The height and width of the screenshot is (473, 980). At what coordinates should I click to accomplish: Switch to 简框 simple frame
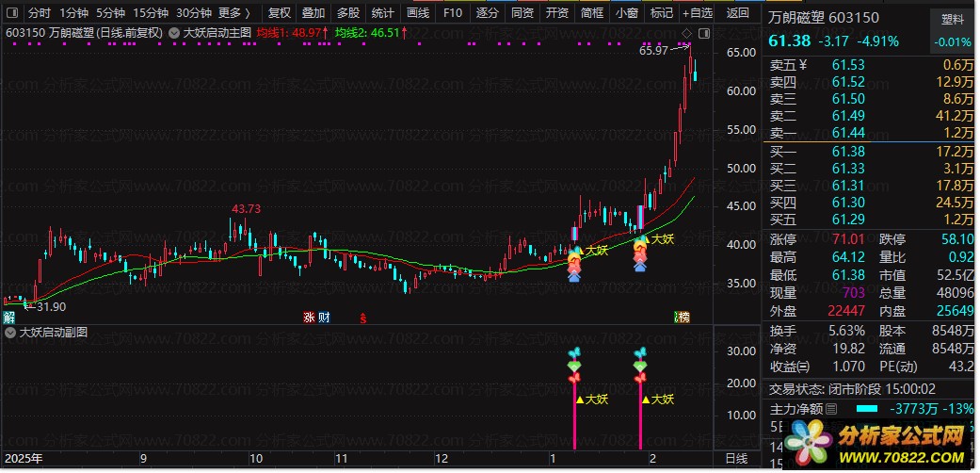coord(592,12)
